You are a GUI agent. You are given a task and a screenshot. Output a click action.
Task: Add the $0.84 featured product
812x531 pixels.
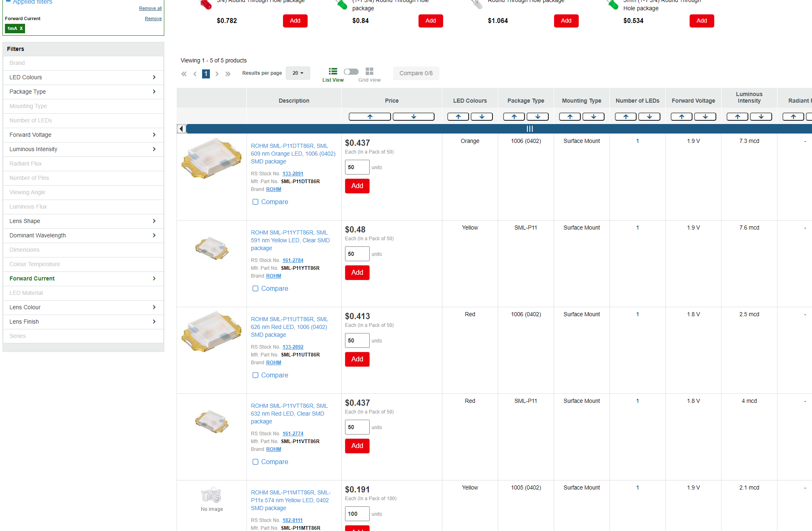click(x=431, y=21)
